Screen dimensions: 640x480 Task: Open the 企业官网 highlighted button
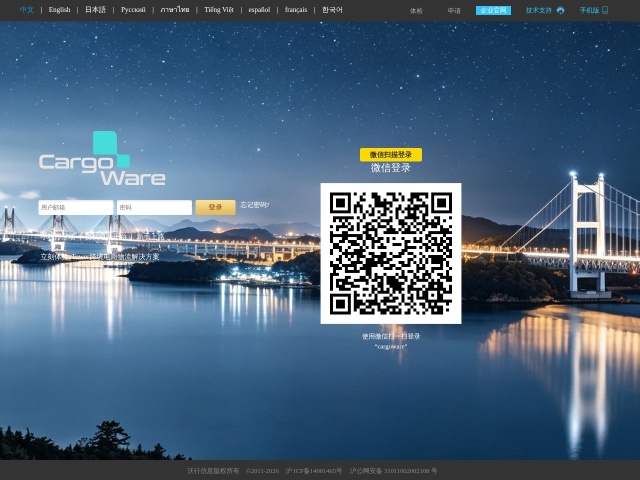coord(493,11)
